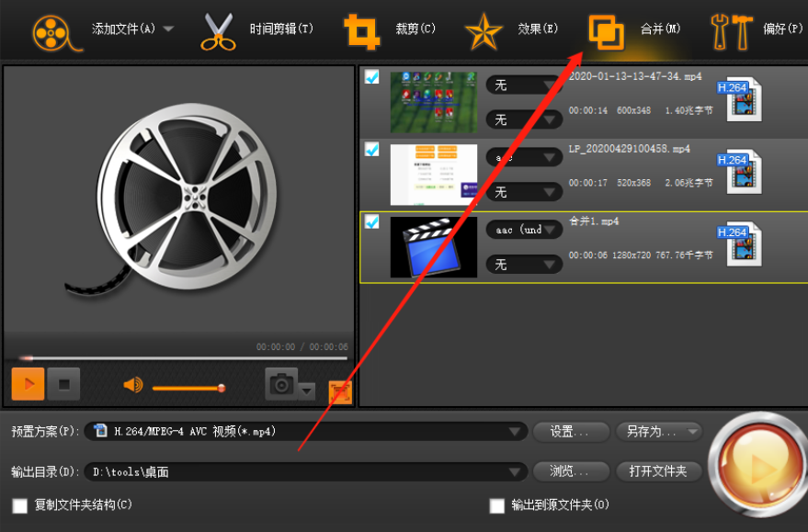This screenshot has width=808, height=532.
Task: Expand the aac (und audio dropdown for 合并1.mp4
Action: pos(524,230)
